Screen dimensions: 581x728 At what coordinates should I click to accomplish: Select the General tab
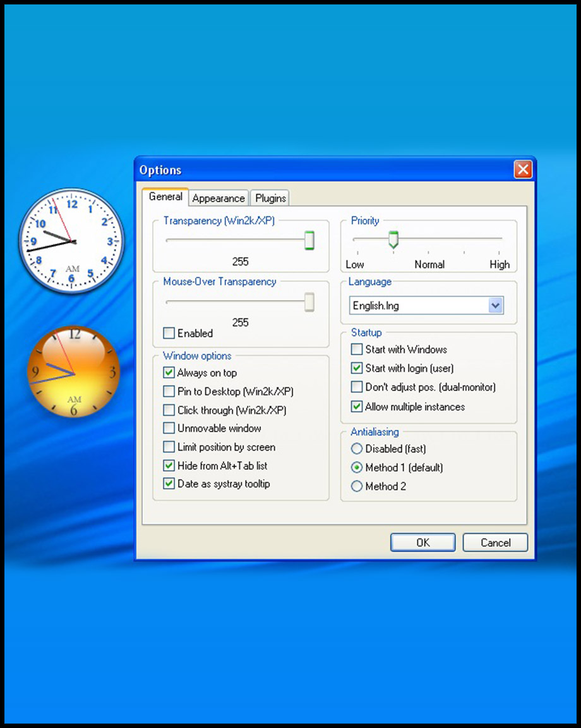pos(165,197)
